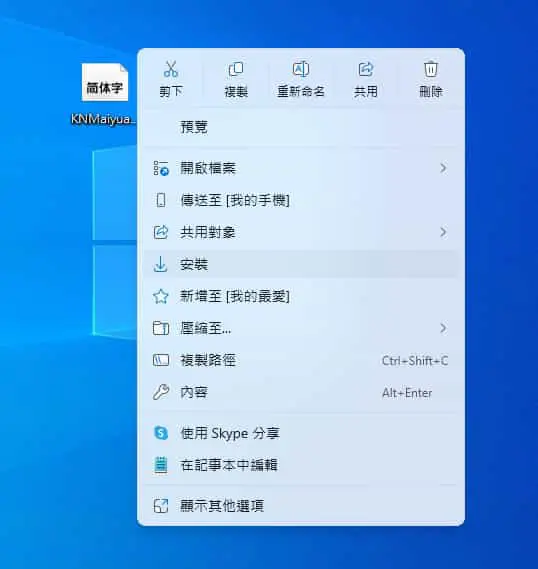Click the Skype logo icon
538x569 pixels.
coord(161,433)
